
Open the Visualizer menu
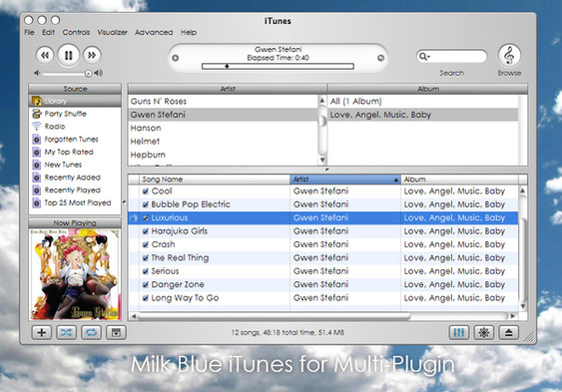tap(112, 32)
